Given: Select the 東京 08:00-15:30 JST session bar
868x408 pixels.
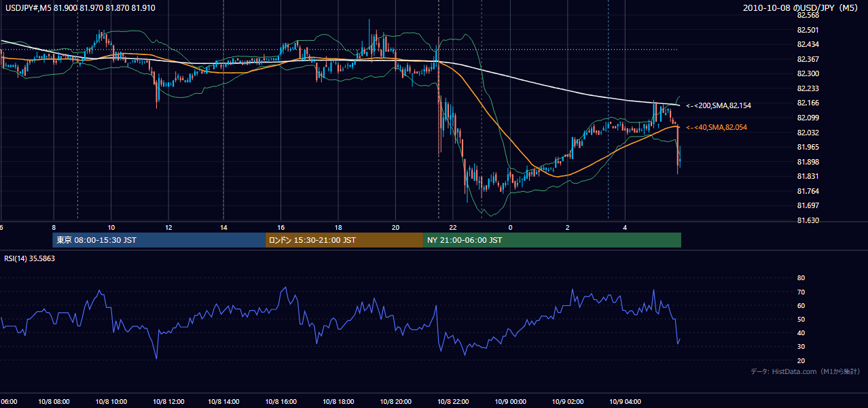Looking at the screenshot, I should (159, 240).
